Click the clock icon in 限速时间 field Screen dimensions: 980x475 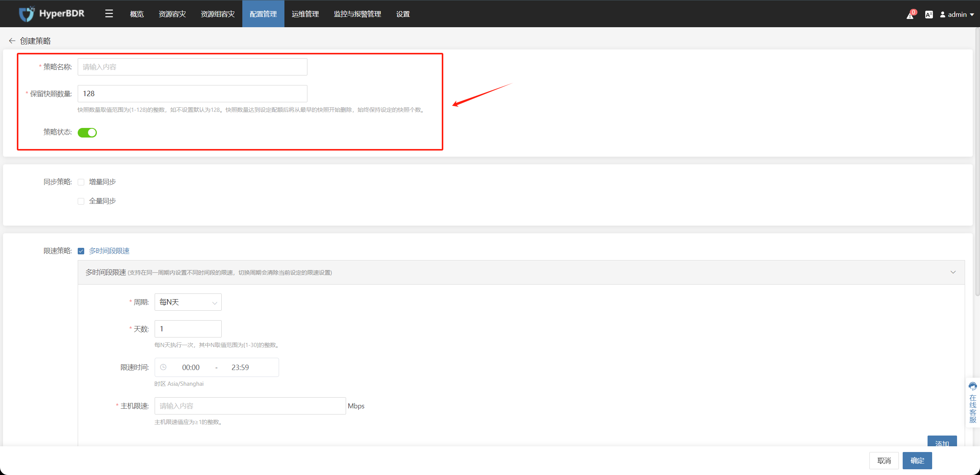point(163,367)
